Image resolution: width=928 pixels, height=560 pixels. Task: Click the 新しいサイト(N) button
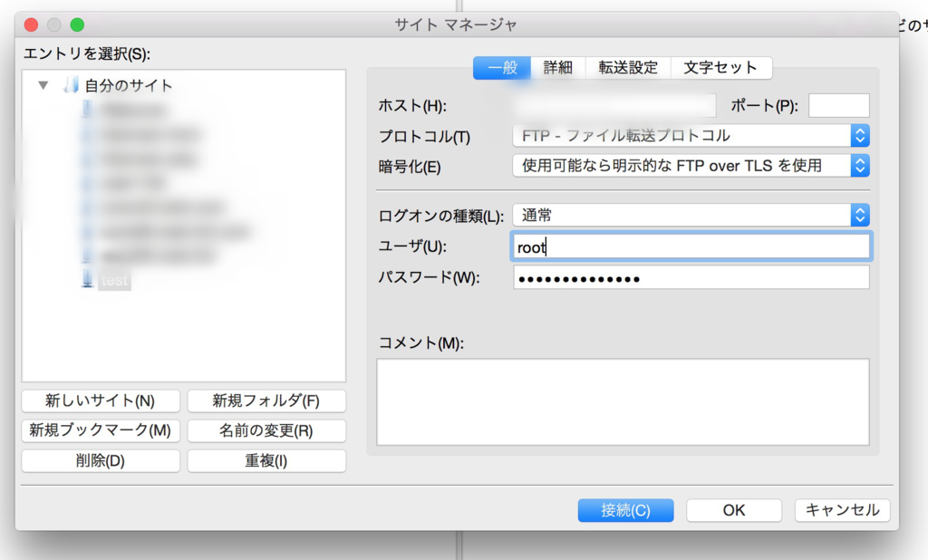pyautogui.click(x=101, y=401)
